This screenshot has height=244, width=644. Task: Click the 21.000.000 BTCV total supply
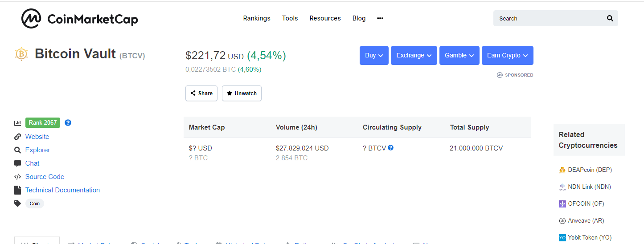[x=476, y=148]
